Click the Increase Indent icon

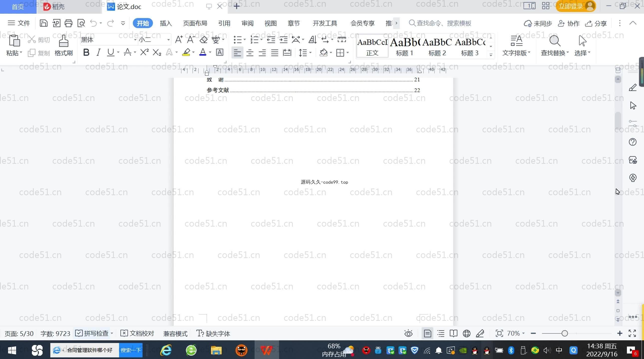pos(283,39)
